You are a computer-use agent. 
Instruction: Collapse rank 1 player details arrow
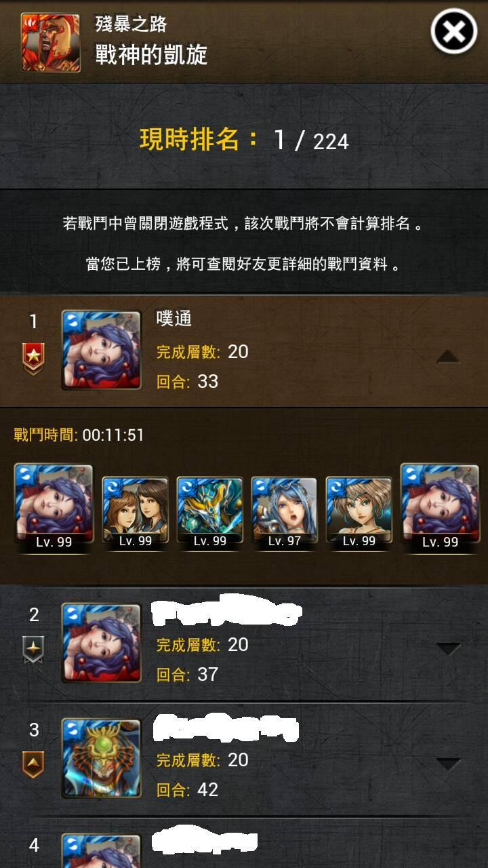click(x=448, y=357)
